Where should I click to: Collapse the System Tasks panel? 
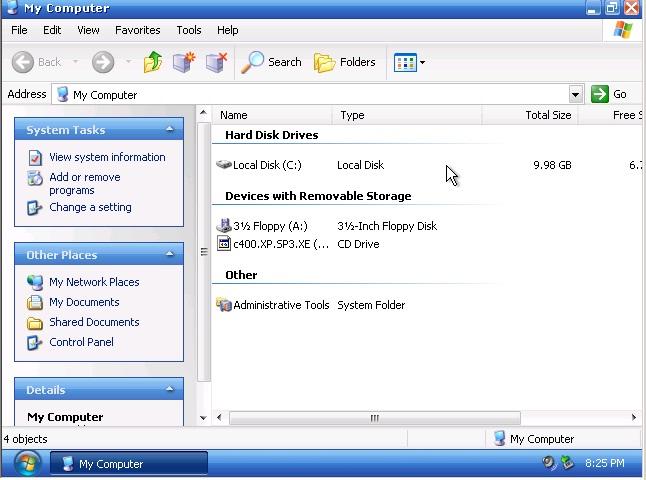[x=169, y=129]
